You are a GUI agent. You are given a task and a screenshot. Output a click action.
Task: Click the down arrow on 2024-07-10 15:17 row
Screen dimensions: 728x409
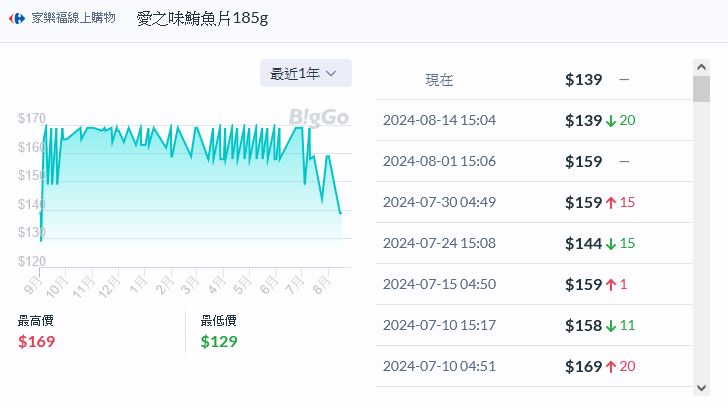pyautogui.click(x=610, y=326)
